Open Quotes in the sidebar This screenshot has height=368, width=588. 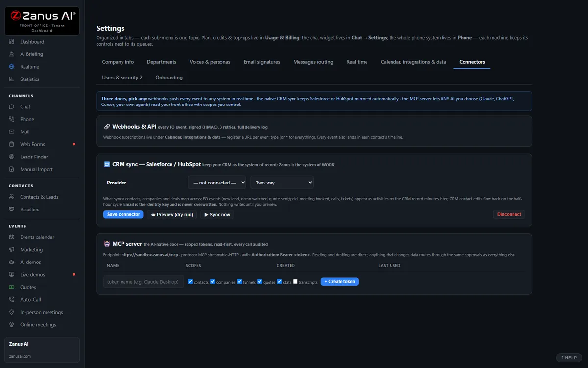coord(42,287)
